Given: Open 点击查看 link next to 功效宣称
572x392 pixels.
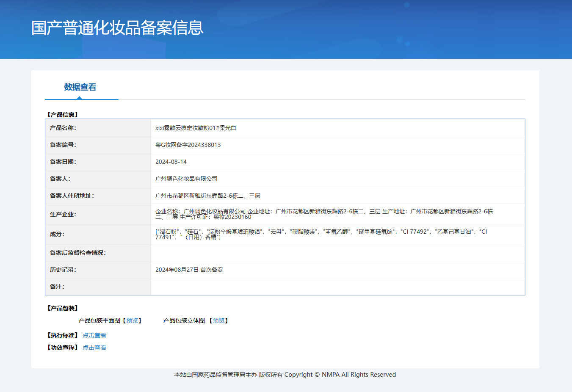Looking at the screenshot, I should click(94, 348).
